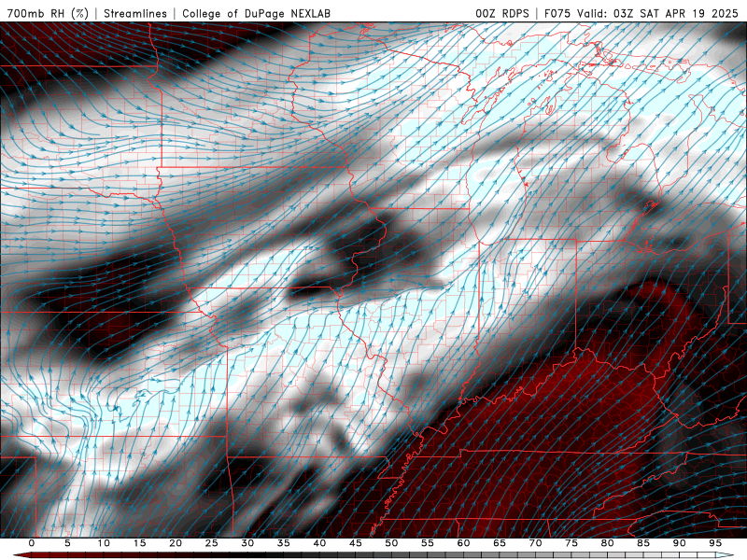The width and height of the screenshot is (747, 560).
Task: Click the colorbar label '75'
Action: [x=571, y=543]
